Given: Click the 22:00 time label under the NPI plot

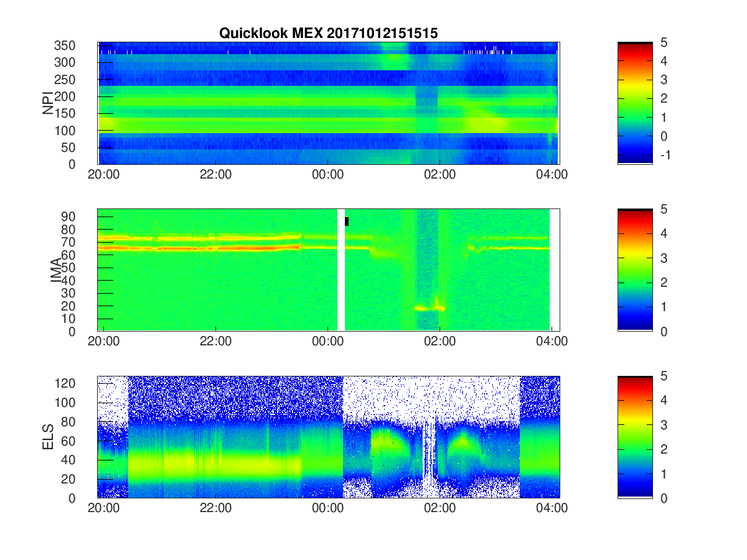Looking at the screenshot, I should click(x=215, y=175).
